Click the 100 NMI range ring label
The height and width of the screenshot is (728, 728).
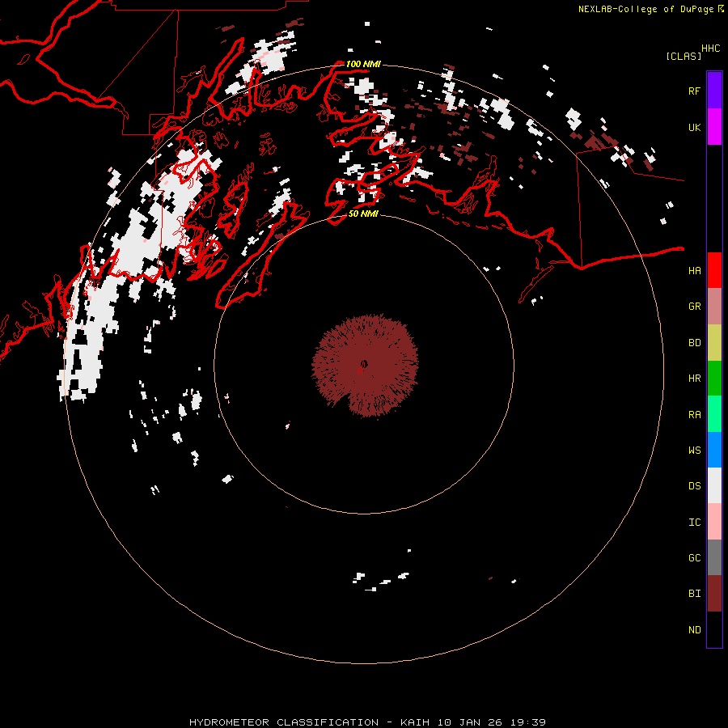coord(363,64)
